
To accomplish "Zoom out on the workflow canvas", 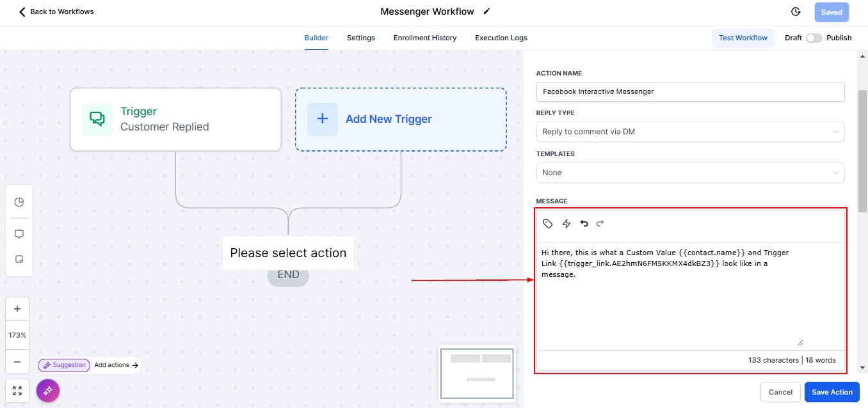I will coord(17,362).
